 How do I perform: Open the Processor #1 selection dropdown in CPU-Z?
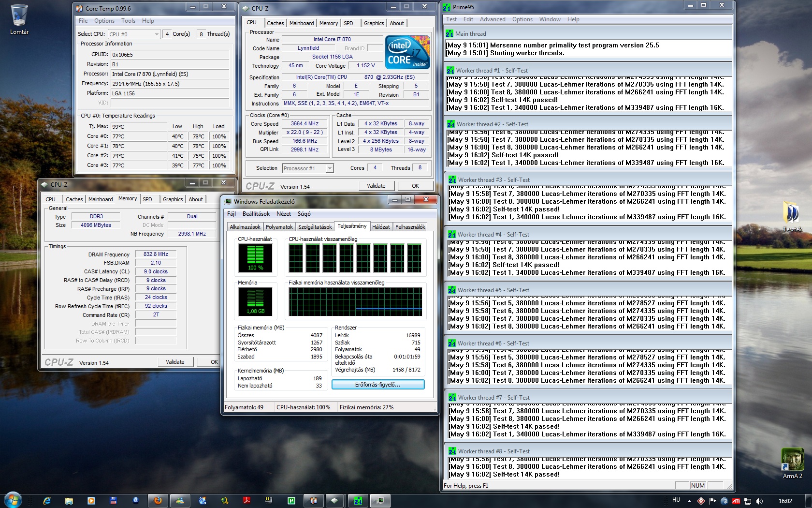click(308, 168)
